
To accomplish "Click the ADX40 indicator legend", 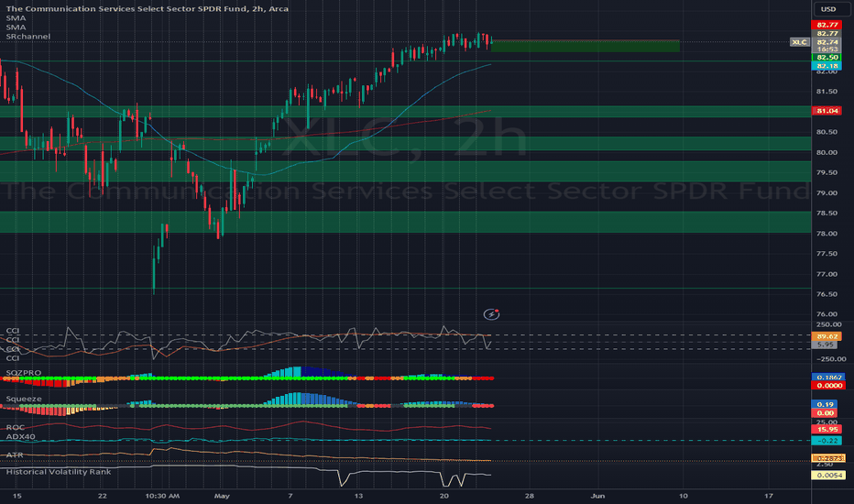I will [21, 436].
